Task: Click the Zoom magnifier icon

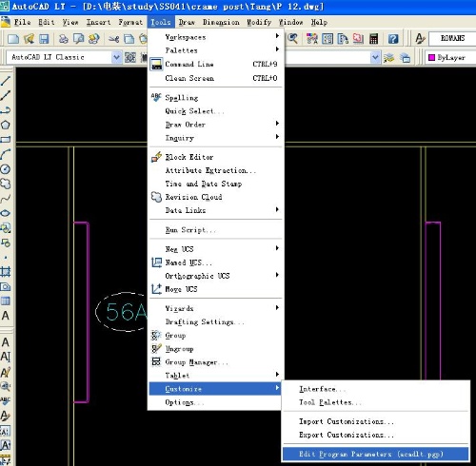Action: tap(292, 39)
